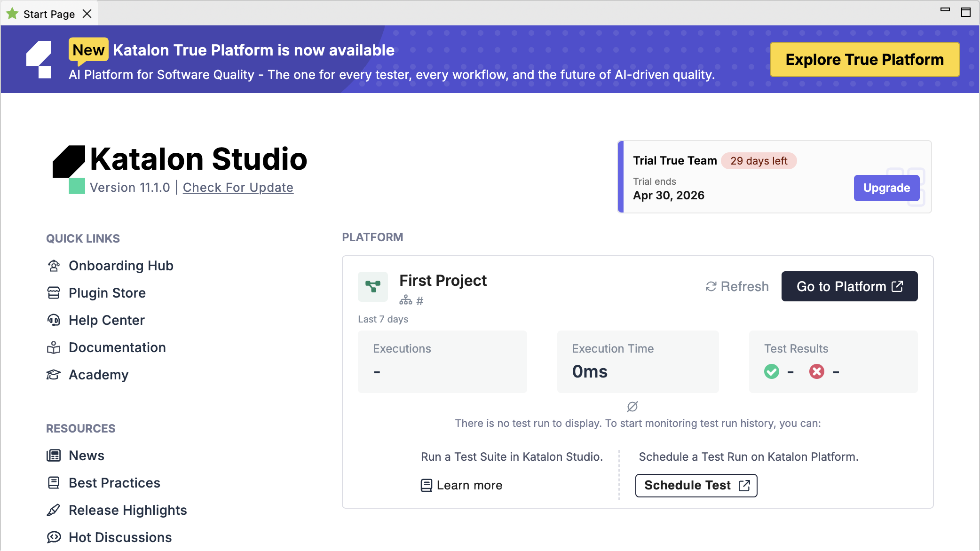Click the Onboarding Hub house icon
Image resolution: width=980 pixels, height=551 pixels.
(54, 266)
